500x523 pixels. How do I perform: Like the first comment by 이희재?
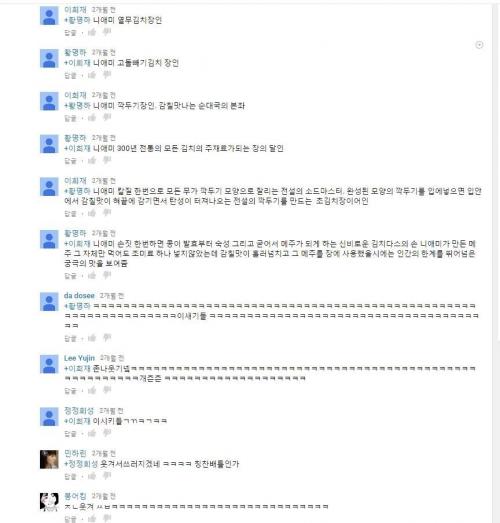click(92, 32)
